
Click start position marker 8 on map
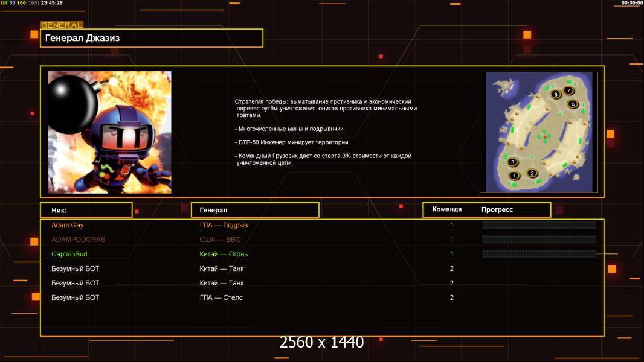tap(556, 94)
